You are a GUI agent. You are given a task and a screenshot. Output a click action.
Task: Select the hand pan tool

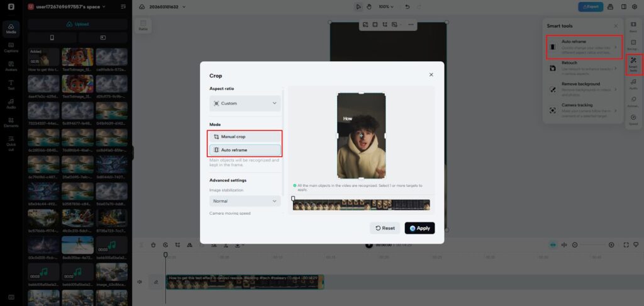[x=370, y=7]
